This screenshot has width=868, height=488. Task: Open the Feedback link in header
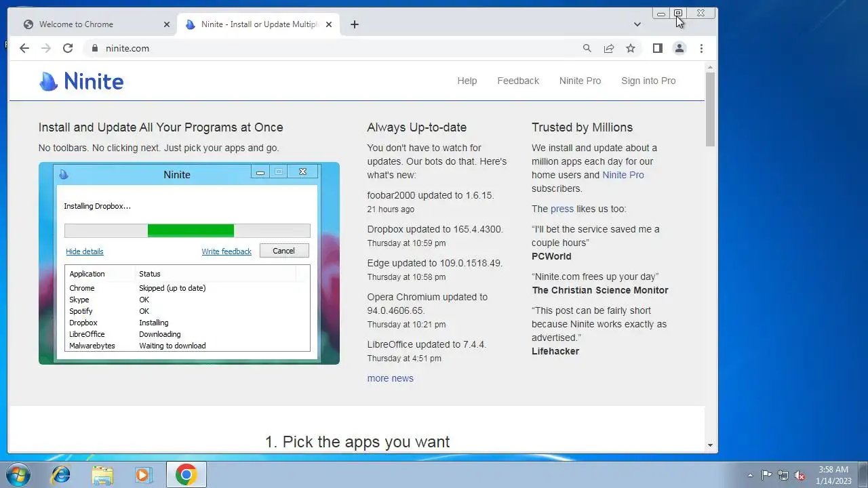coord(518,81)
